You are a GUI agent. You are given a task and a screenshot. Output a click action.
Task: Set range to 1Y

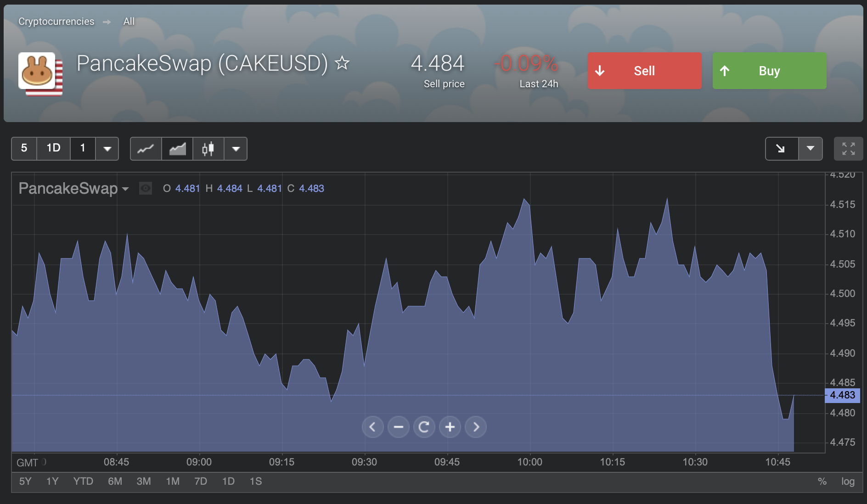(52, 481)
